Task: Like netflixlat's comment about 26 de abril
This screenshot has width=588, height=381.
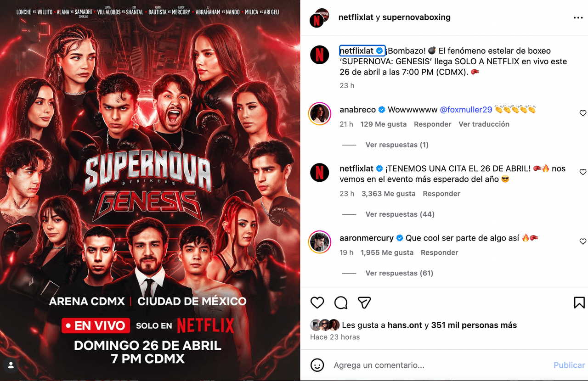Action: [583, 172]
